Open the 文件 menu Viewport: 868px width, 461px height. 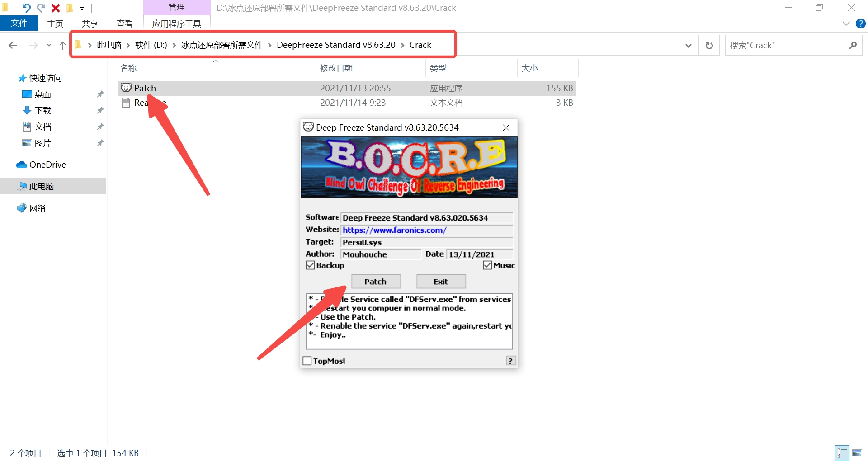19,23
